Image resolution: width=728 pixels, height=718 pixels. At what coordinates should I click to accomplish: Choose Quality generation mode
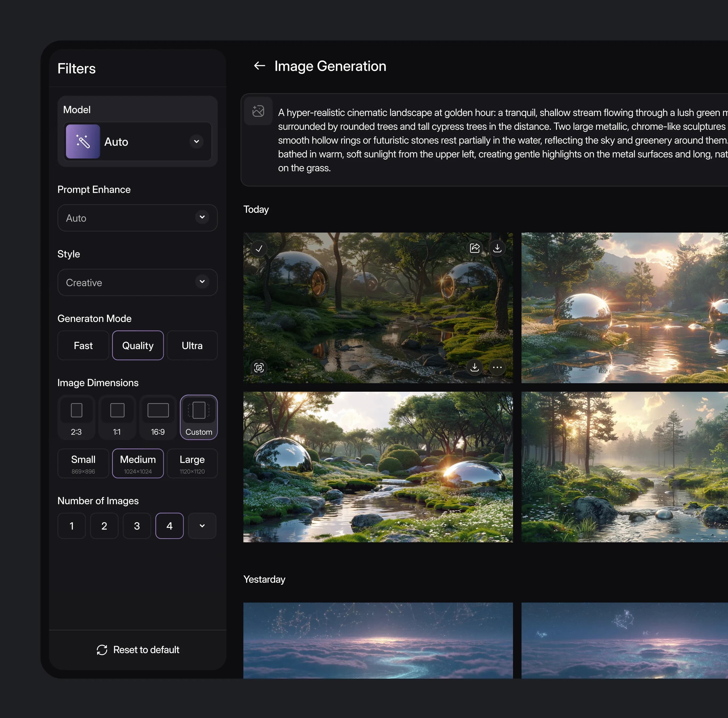138,345
